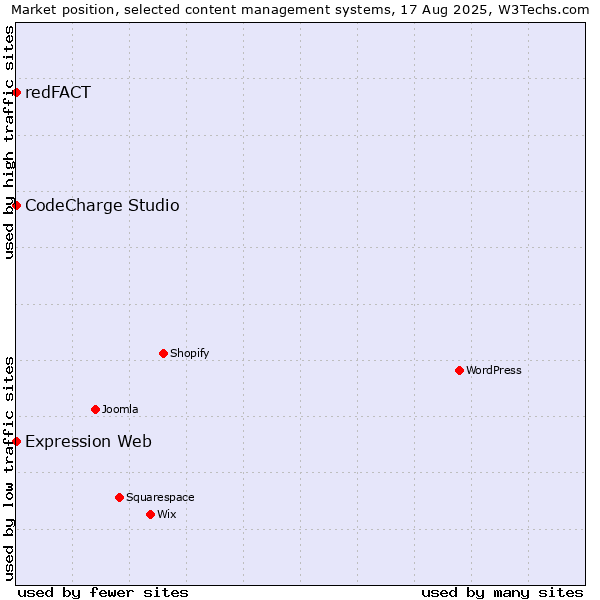Select the WordPress data point

pyautogui.click(x=460, y=370)
